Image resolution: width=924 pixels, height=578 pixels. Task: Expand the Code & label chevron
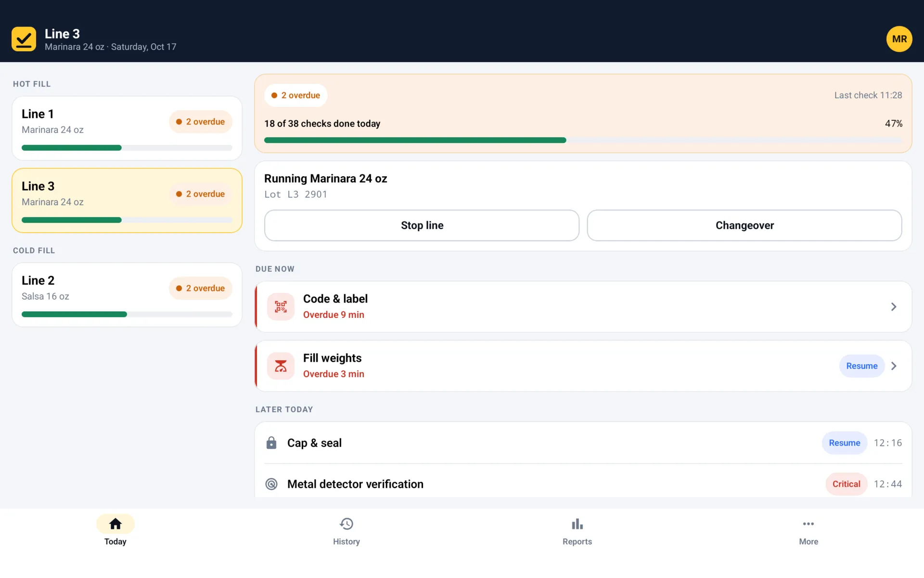click(894, 307)
